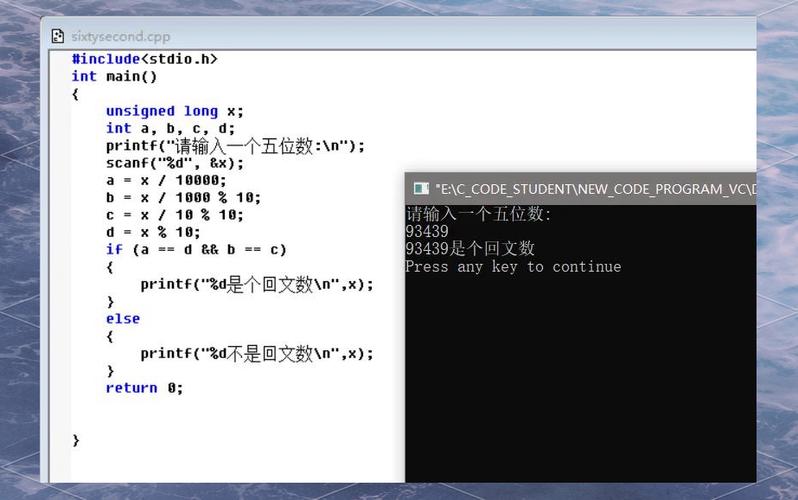Click the c = x / 10 % 10; line
Image resolution: width=798 pixels, height=500 pixels.
[x=175, y=215]
